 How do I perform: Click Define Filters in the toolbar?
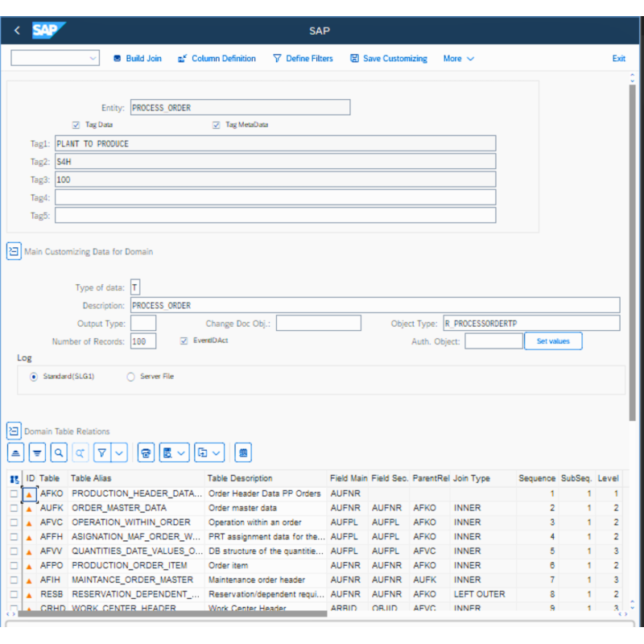click(x=302, y=59)
